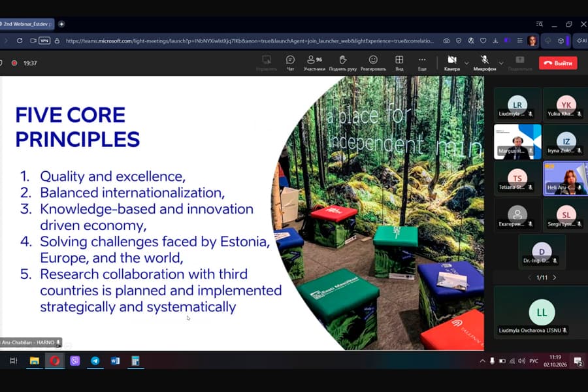Show hidden system tray icons
The width and height of the screenshot is (588, 392).
pyautogui.click(x=482, y=361)
